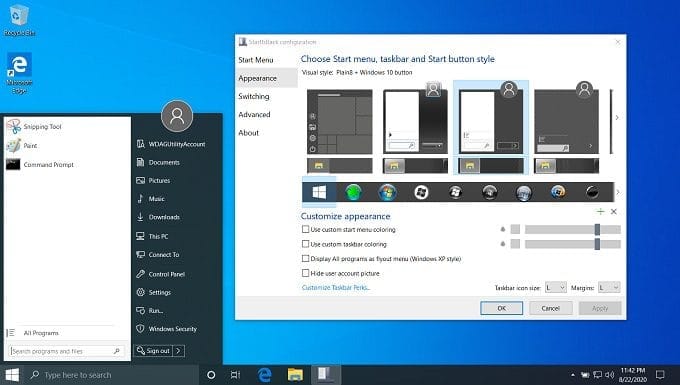
Task: Check Display All programs as flyout menu
Action: pyautogui.click(x=306, y=258)
